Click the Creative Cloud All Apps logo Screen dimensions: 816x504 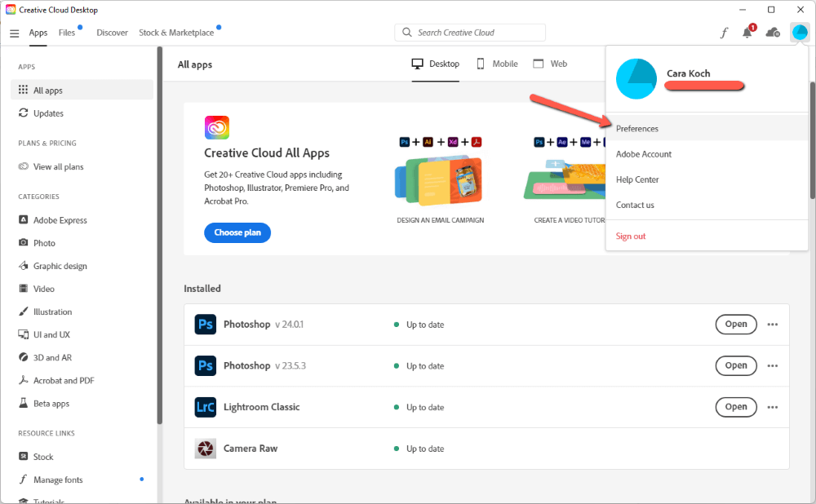(x=217, y=127)
